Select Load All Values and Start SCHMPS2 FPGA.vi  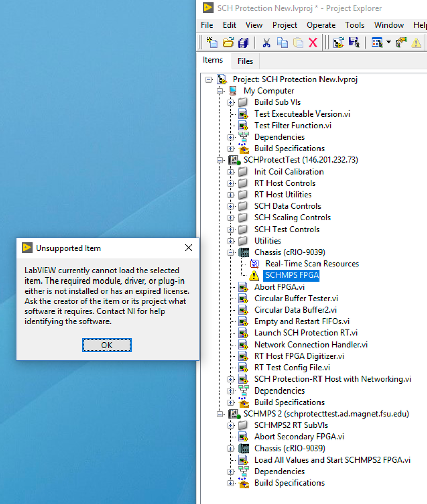click(333, 460)
